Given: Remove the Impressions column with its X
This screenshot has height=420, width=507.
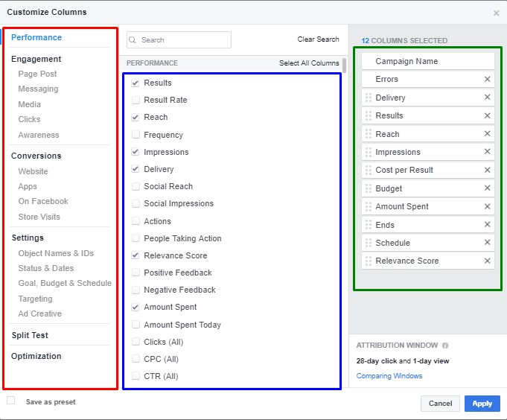Looking at the screenshot, I should click(488, 151).
